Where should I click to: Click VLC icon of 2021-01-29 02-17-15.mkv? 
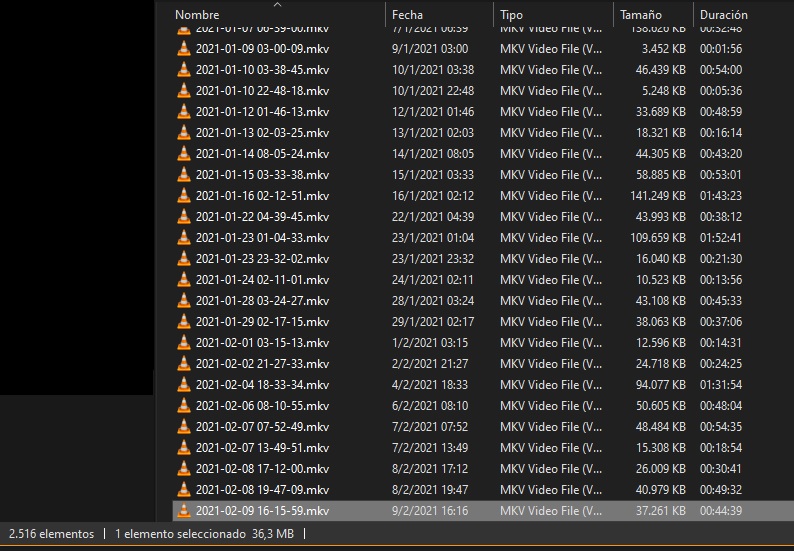pyautogui.click(x=184, y=322)
